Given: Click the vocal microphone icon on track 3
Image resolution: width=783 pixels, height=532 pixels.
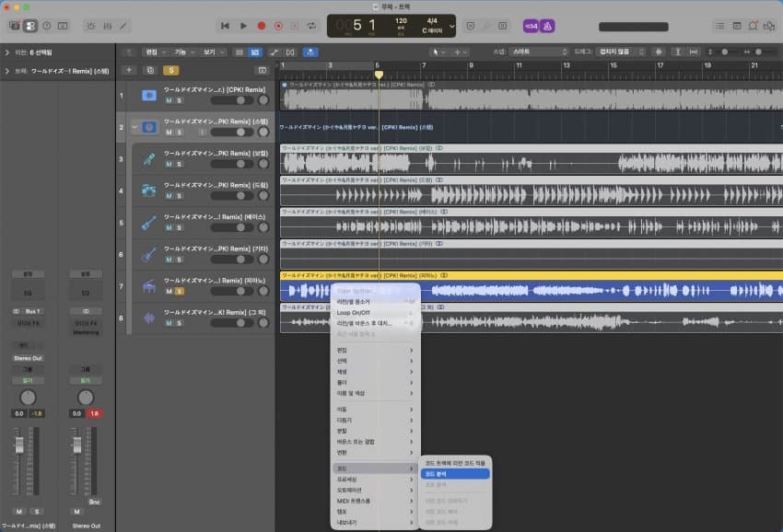Looking at the screenshot, I should tap(148, 159).
